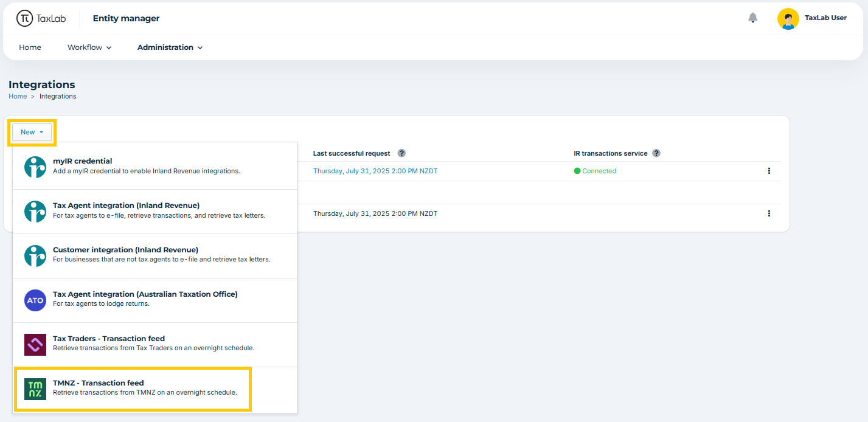Click the Integrations breadcrumb text
The image size is (868, 422).
(58, 96)
